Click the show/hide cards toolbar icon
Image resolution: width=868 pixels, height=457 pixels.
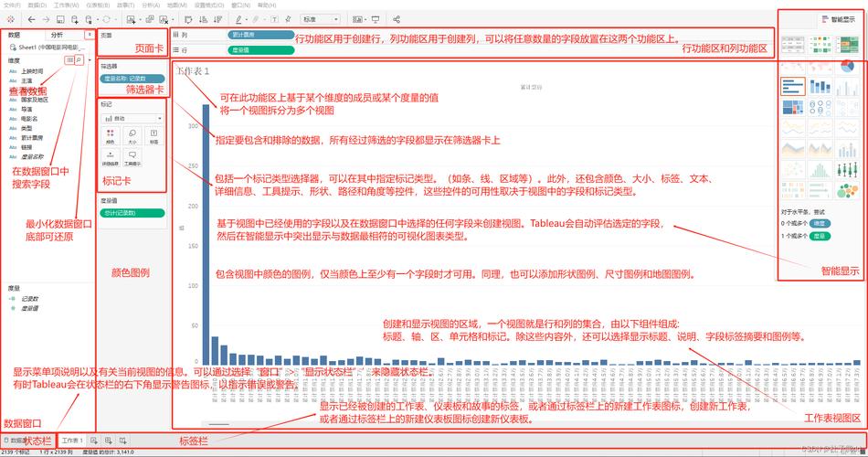(x=357, y=19)
